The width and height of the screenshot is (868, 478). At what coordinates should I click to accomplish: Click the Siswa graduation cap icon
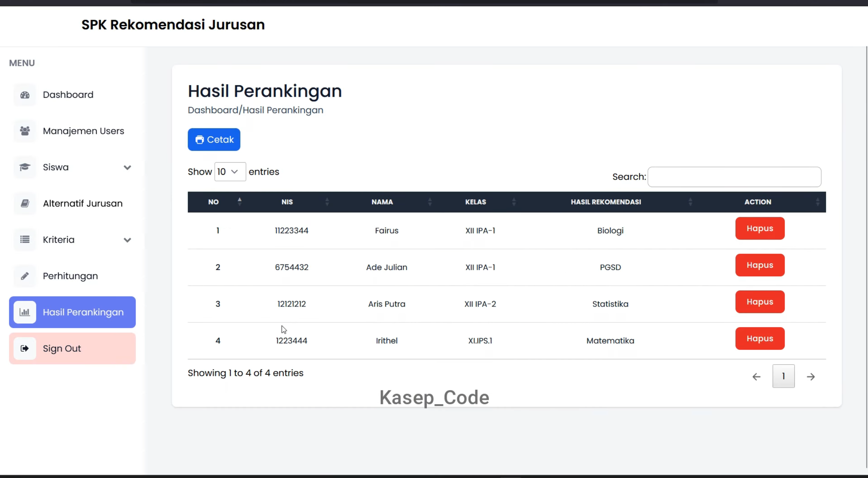tap(25, 167)
